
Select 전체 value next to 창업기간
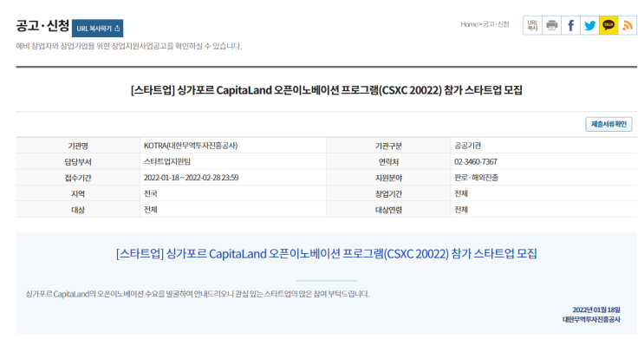click(x=461, y=193)
